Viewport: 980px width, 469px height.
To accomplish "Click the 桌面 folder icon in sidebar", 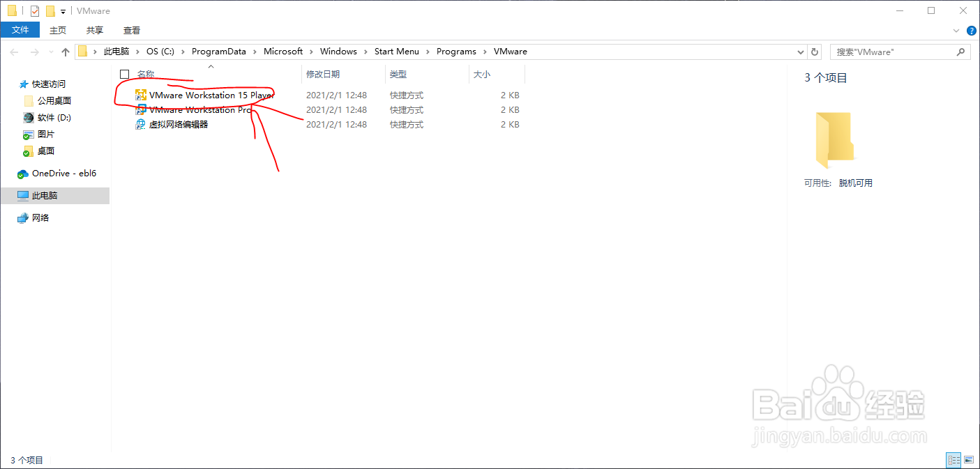I will point(29,151).
